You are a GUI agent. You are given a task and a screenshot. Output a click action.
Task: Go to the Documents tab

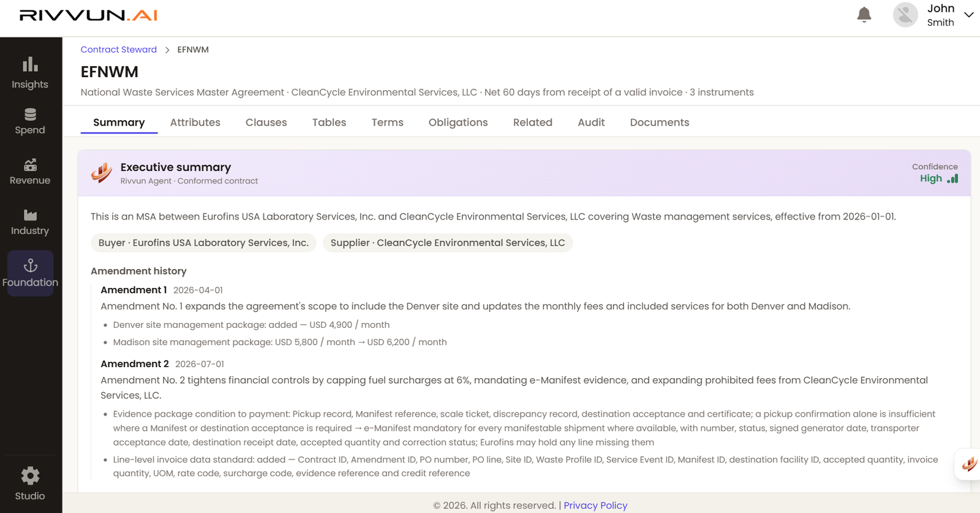pyautogui.click(x=660, y=123)
